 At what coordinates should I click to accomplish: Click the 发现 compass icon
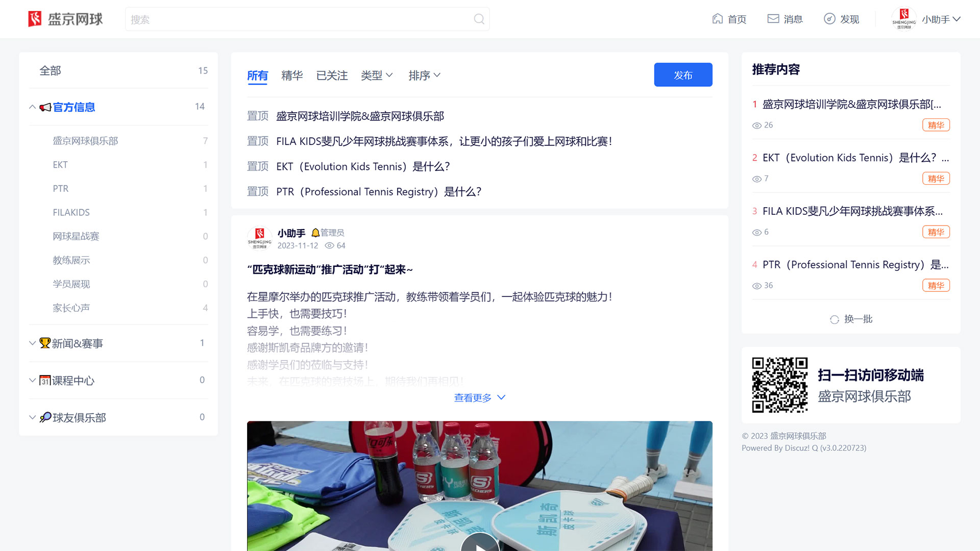829,19
